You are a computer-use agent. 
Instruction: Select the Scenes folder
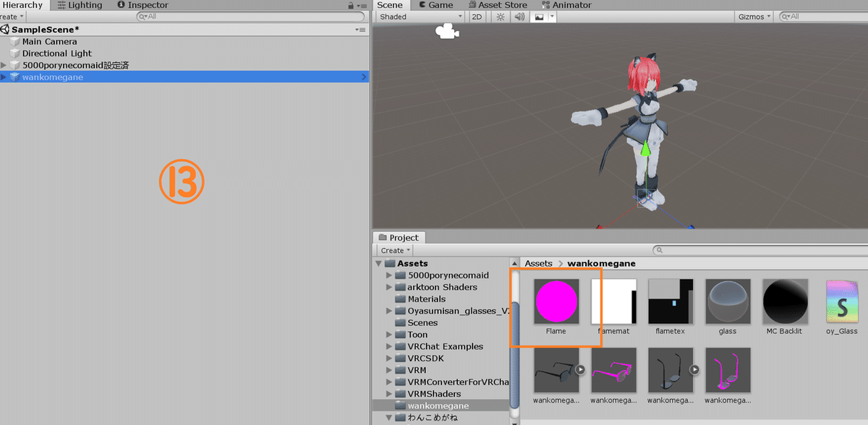click(x=422, y=322)
